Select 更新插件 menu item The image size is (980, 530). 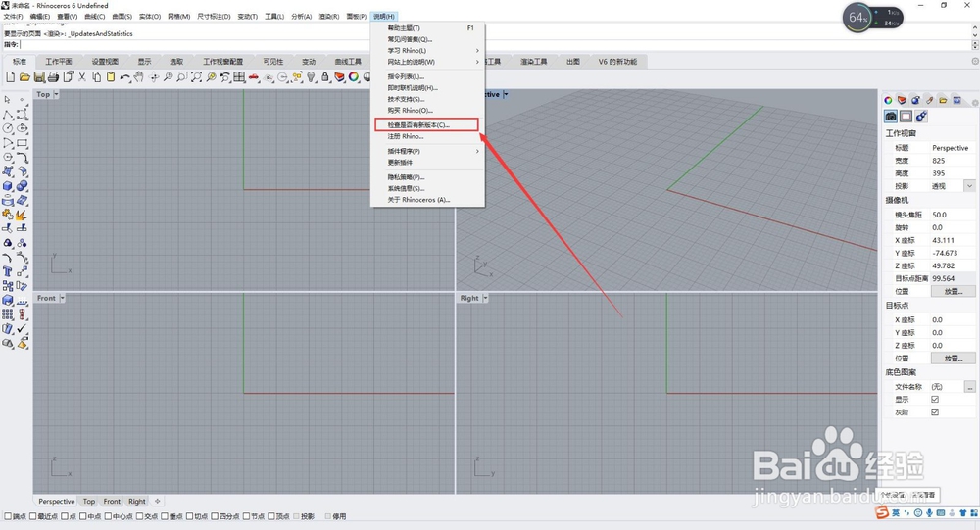click(x=428, y=163)
